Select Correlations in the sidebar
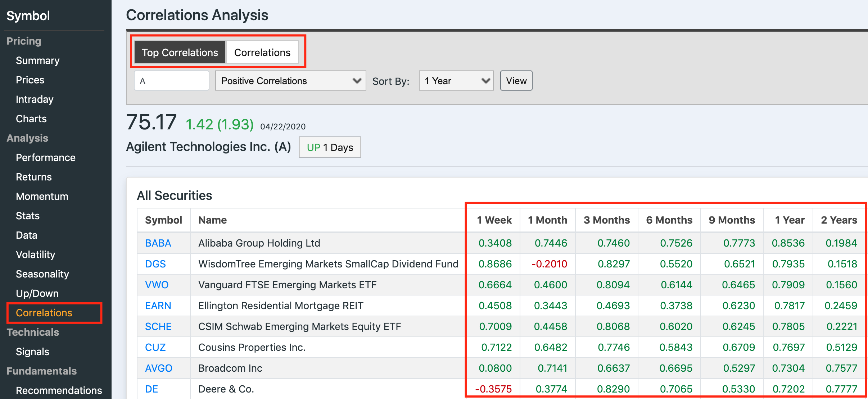The image size is (868, 399). pos(44,313)
